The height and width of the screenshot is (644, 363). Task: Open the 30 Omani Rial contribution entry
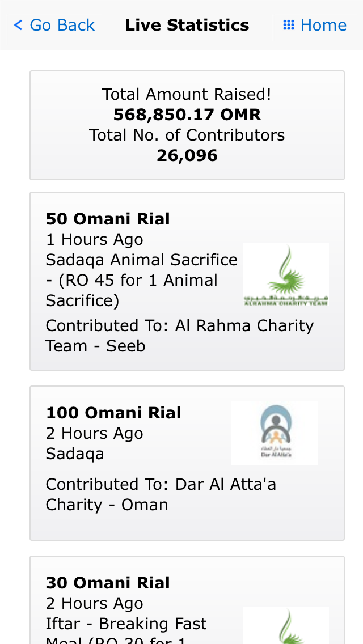[187, 600]
